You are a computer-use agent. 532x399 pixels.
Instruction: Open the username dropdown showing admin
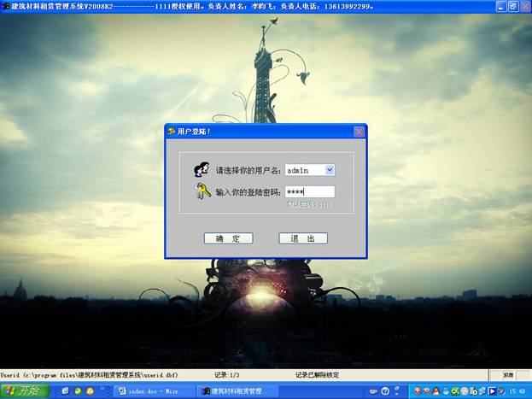[x=330, y=171]
